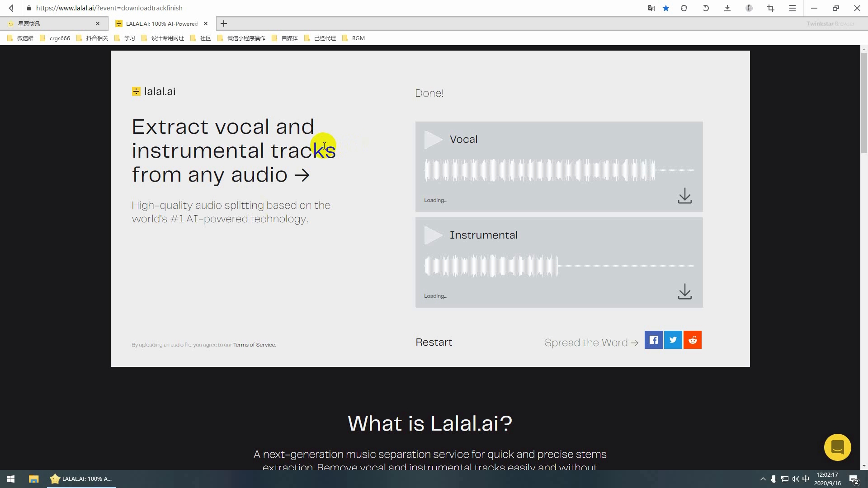
Task: Open a new browser tab
Action: [x=224, y=23]
